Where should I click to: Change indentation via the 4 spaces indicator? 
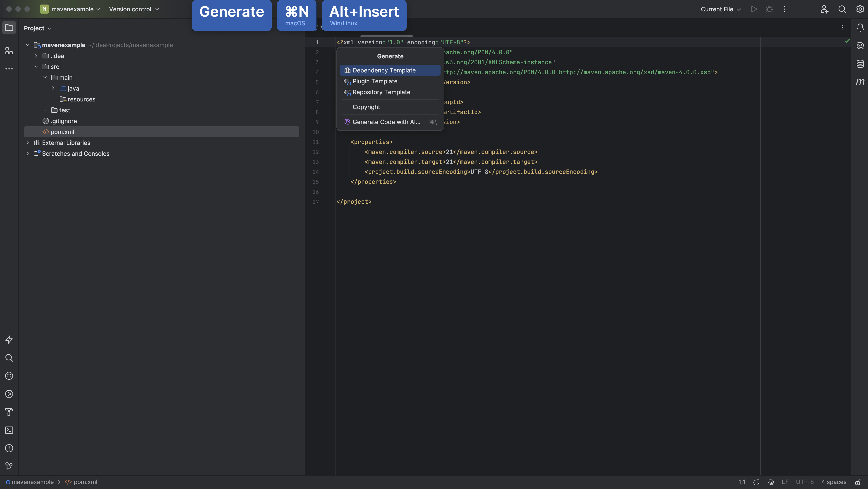click(834, 482)
